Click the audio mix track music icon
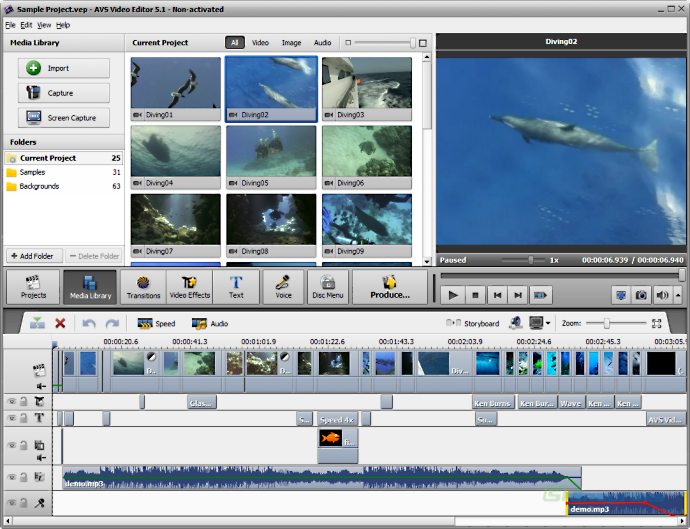This screenshot has width=690, height=529. (x=39, y=477)
